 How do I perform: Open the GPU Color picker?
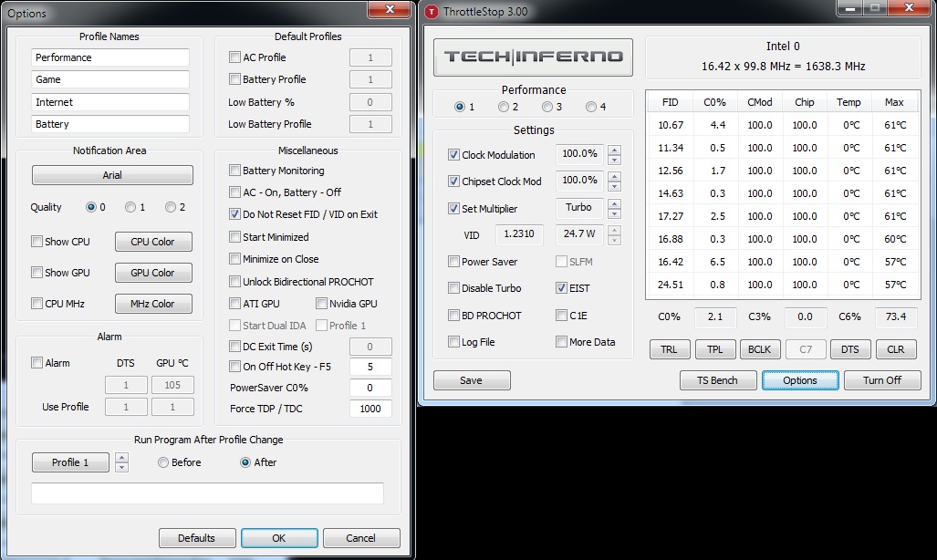tap(153, 273)
